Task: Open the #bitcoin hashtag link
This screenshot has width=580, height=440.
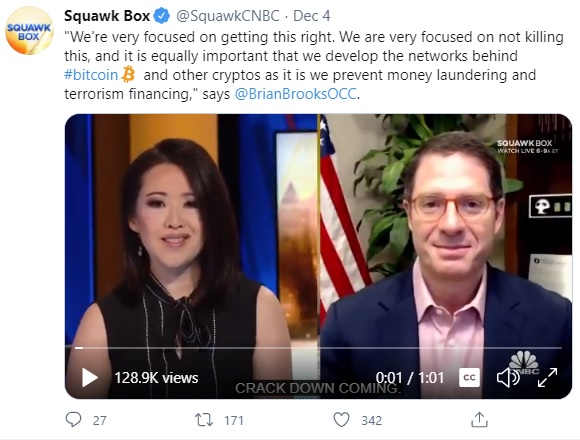Action: point(91,75)
